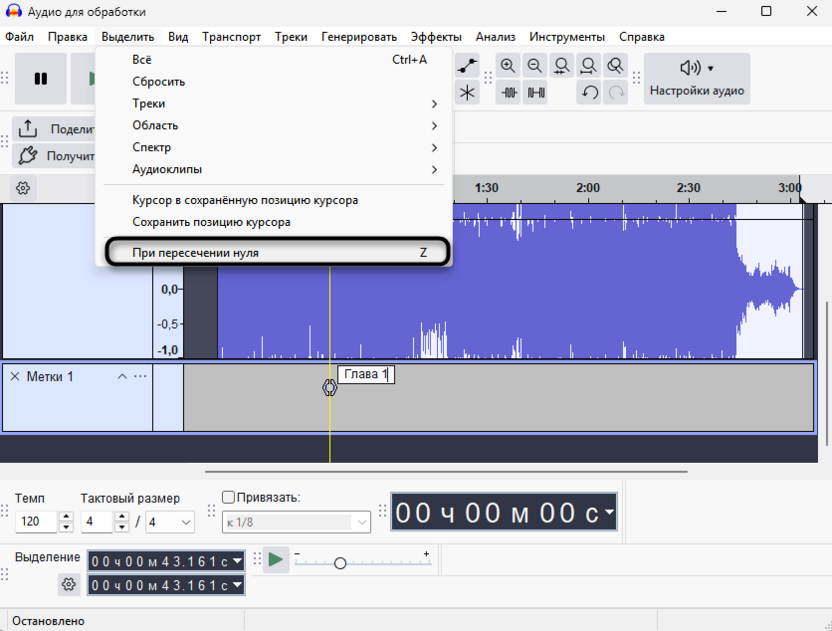Open the Метки 1 track options menu
The image size is (832, 631).
tap(140, 376)
